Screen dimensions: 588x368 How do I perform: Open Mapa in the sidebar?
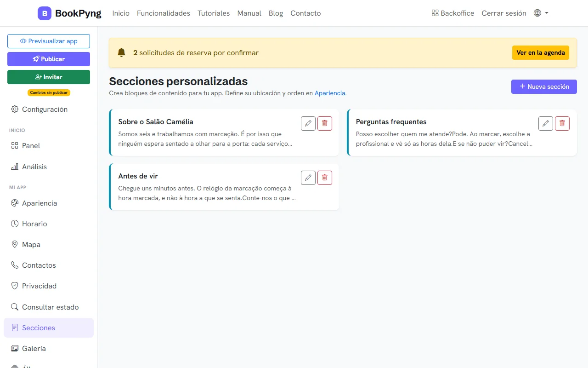(49, 245)
